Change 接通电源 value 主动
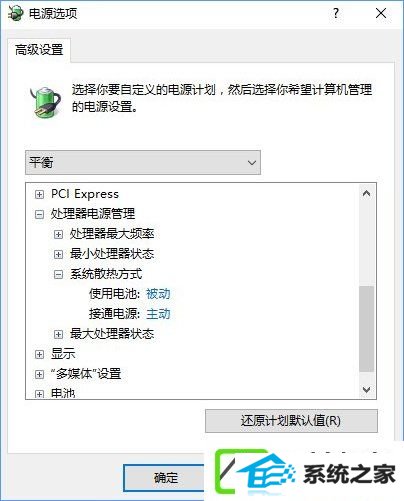 [x=158, y=314]
